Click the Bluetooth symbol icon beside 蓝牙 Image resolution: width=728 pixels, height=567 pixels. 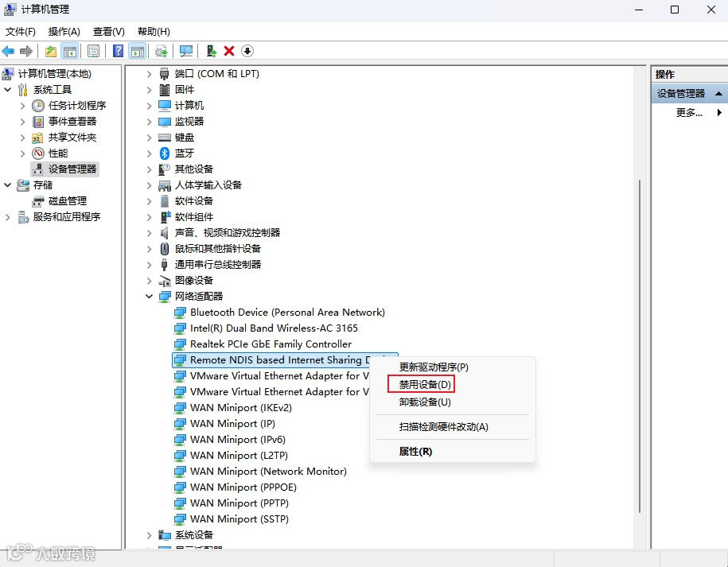(165, 153)
